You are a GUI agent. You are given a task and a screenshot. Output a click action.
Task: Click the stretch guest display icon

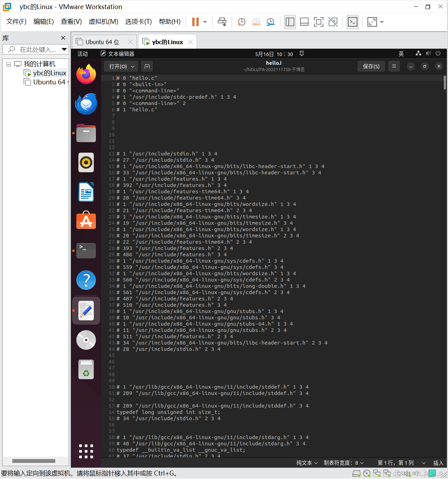pyautogui.click(x=372, y=22)
